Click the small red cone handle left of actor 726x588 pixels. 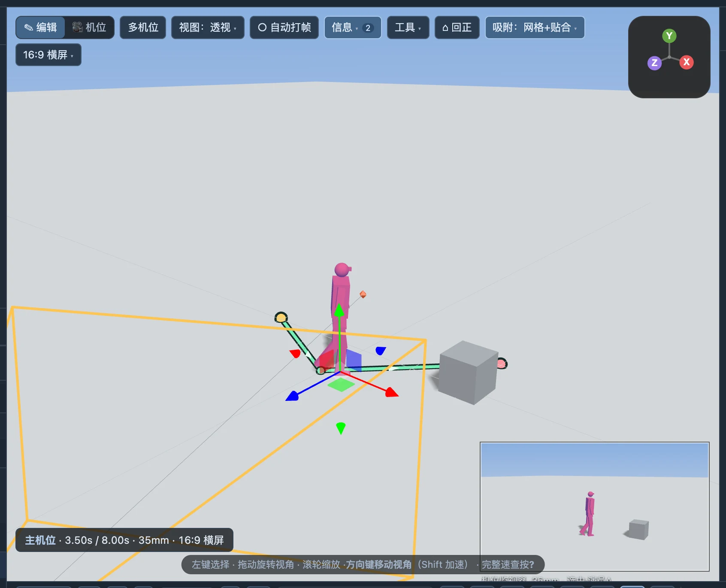(295, 353)
